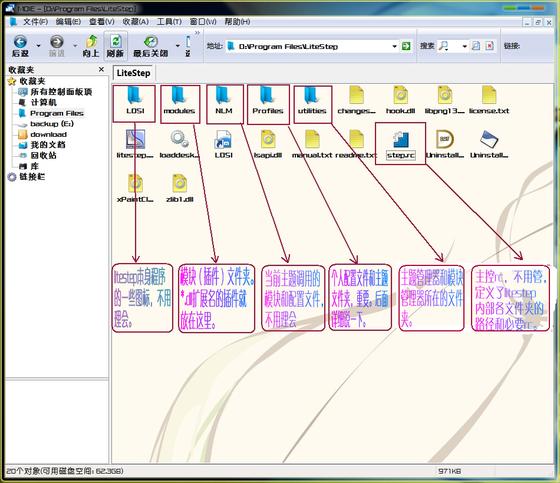560x483 pixels.
Task: Open the Back history dropdown arrow
Action: pyautogui.click(x=39, y=46)
